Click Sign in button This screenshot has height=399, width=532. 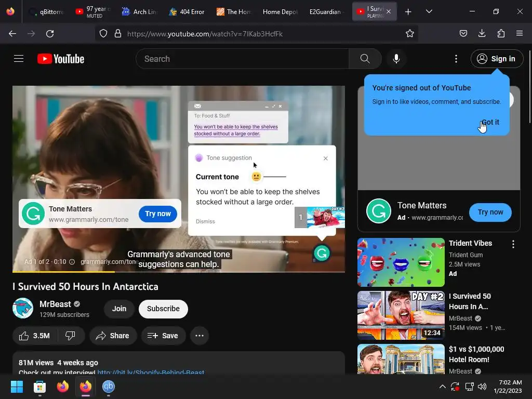click(497, 59)
